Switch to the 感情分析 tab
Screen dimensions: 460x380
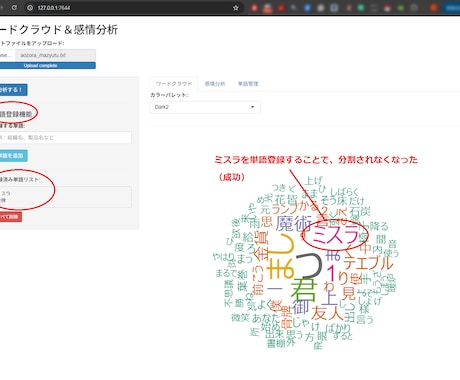[x=215, y=84]
